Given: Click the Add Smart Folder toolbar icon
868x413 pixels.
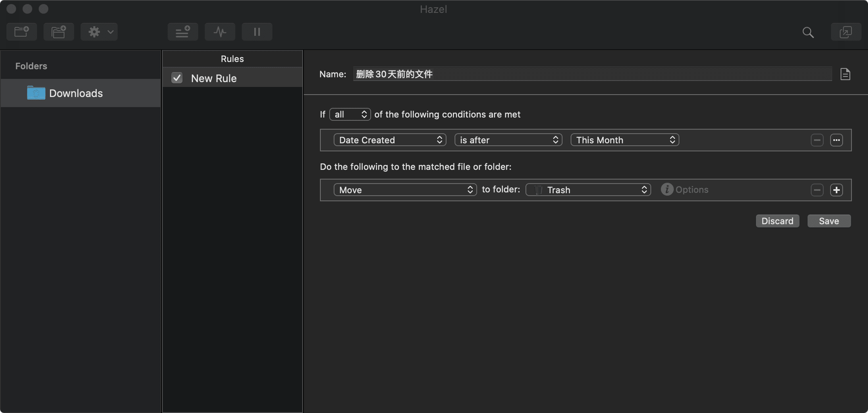Looking at the screenshot, I should (x=58, y=31).
